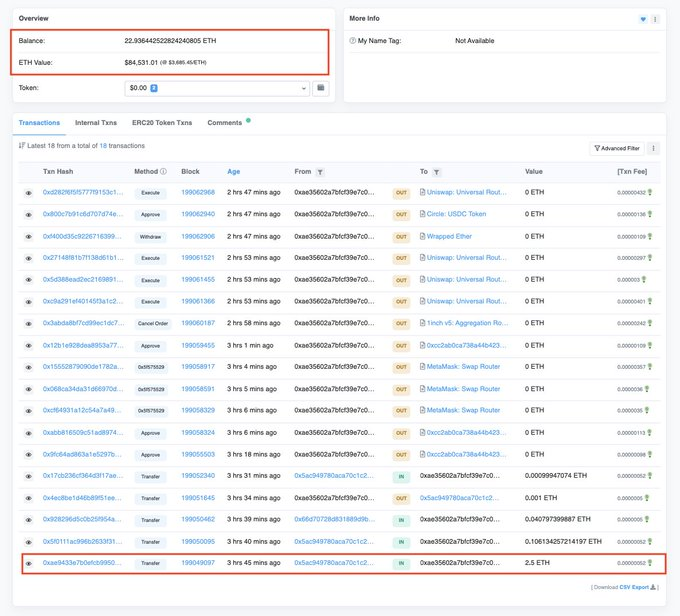Select the '0.001 ETH' value cell
Viewport: 680px width, 616px height.
pyautogui.click(x=541, y=498)
